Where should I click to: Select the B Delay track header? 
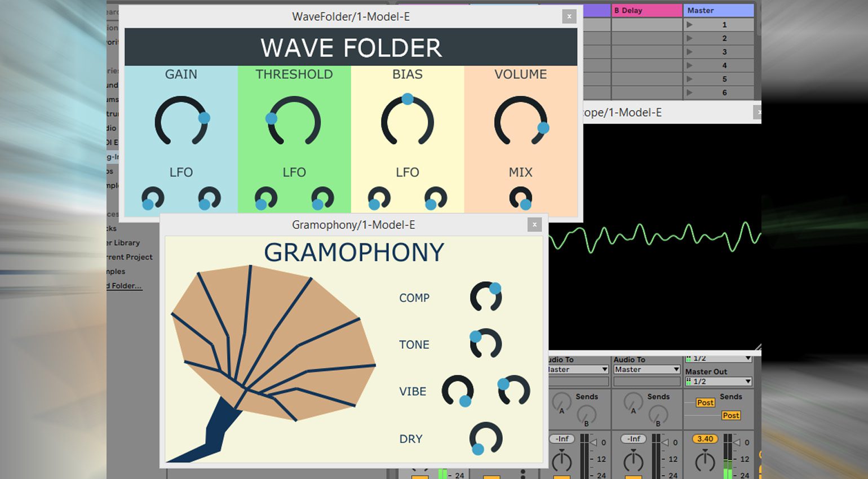[x=646, y=10]
